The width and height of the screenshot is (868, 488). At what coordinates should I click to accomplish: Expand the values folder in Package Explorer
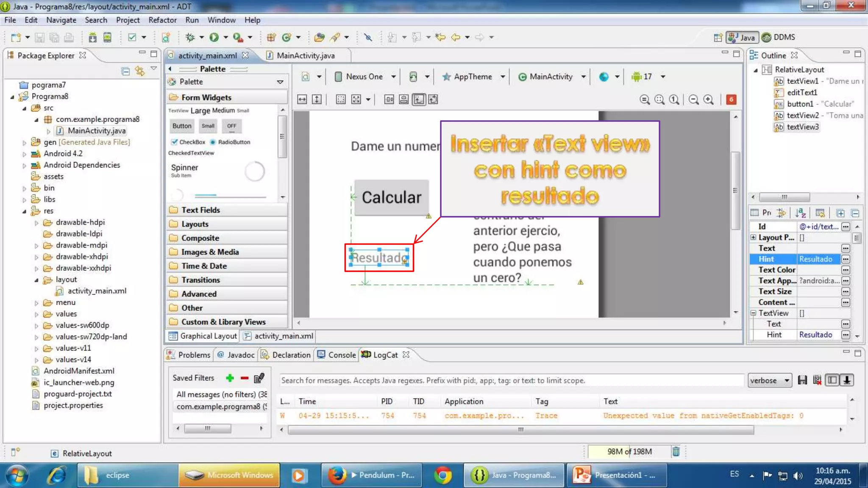click(36, 314)
